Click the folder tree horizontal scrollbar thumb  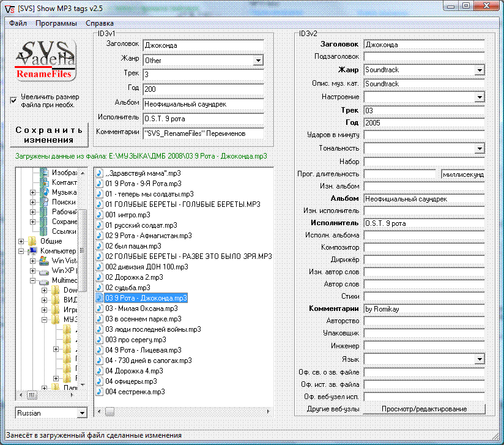pos(32,395)
